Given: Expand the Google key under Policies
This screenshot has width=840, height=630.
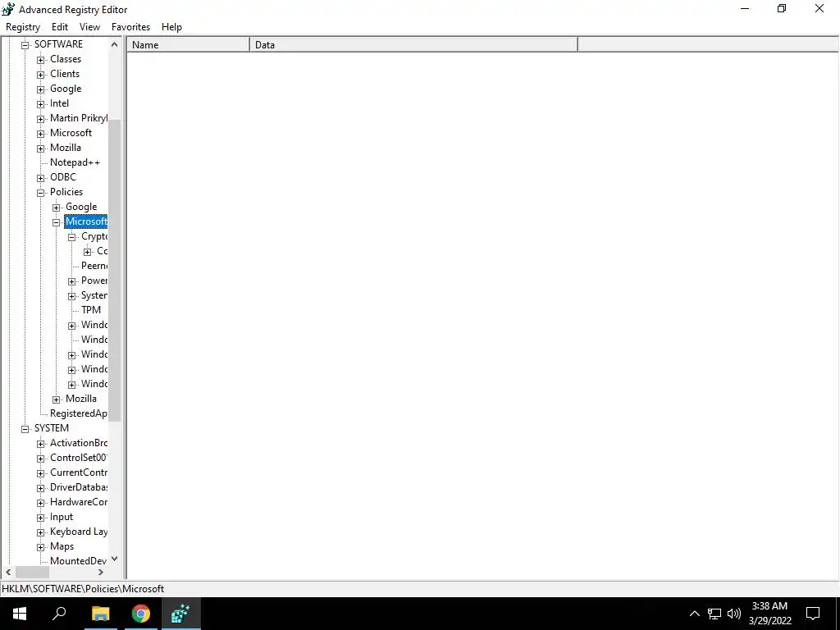Looking at the screenshot, I should coord(56,208).
